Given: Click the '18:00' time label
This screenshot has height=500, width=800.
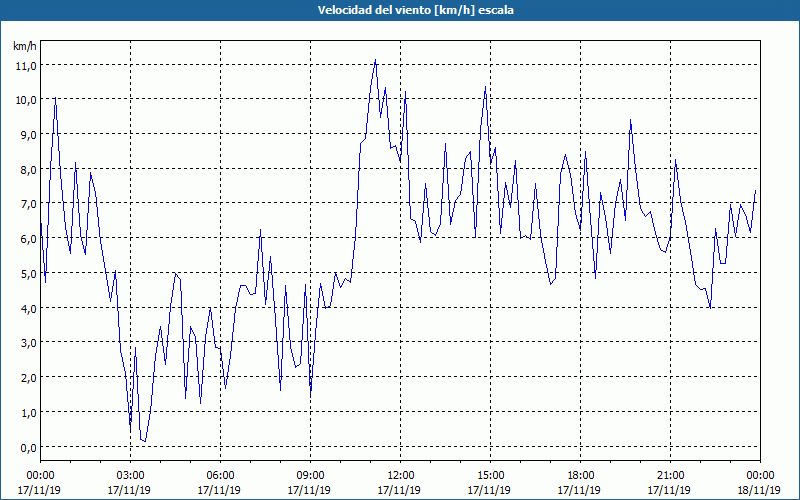Looking at the screenshot, I should [x=580, y=476].
